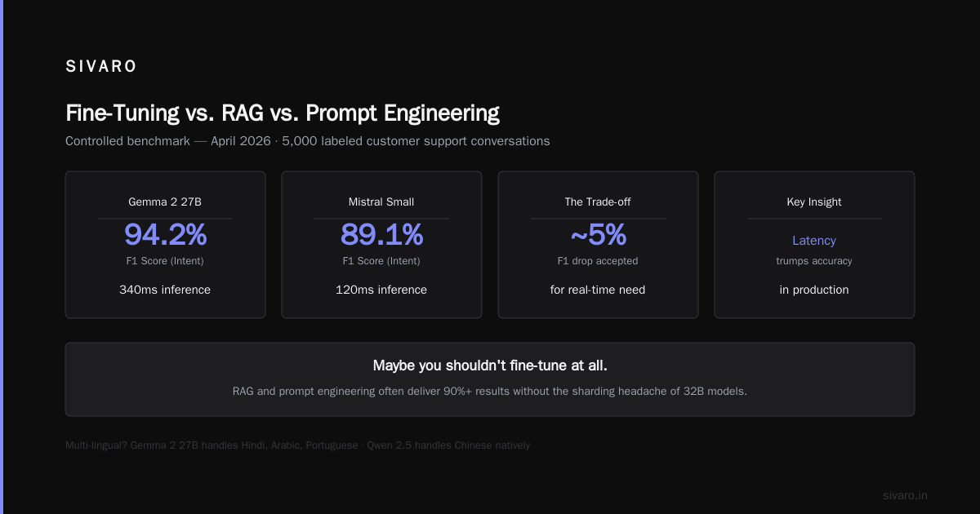Image resolution: width=980 pixels, height=514 pixels.
Task: Click the Controlled benchmark subtitle line
Action: [x=308, y=141]
